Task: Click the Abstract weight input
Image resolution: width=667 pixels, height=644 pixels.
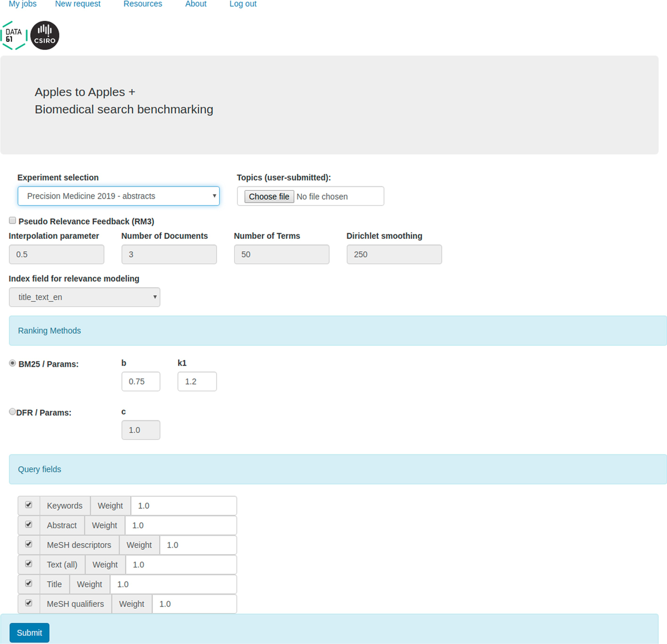Action: pos(181,525)
